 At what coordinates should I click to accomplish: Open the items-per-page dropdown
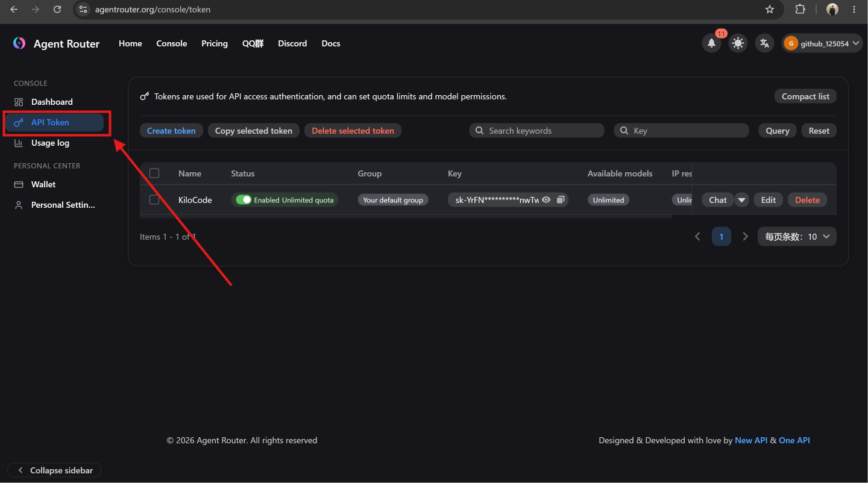pyautogui.click(x=797, y=237)
